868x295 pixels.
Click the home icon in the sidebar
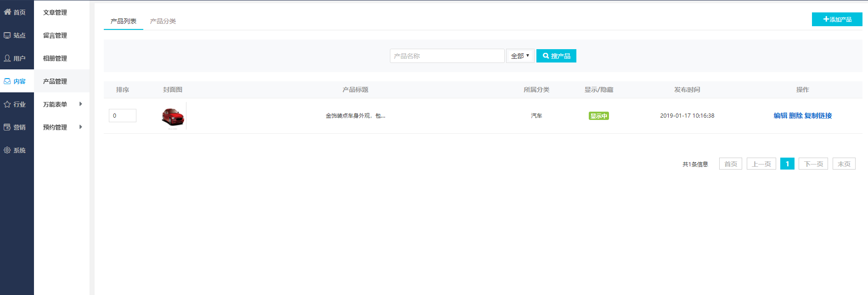tap(7, 12)
